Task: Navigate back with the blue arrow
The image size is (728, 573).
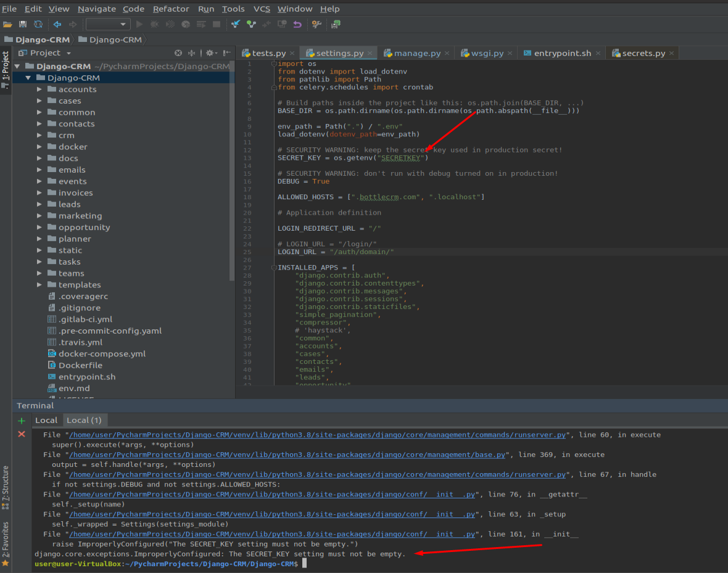Action: click(x=57, y=24)
